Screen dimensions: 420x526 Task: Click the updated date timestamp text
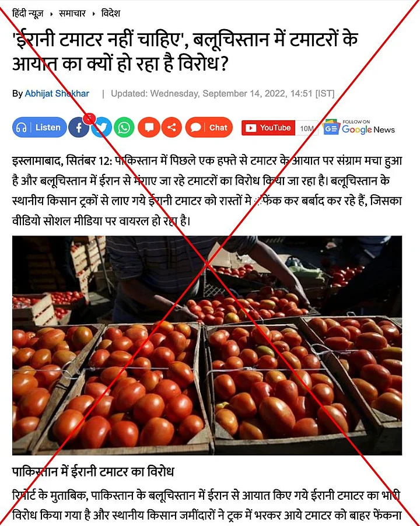click(223, 93)
